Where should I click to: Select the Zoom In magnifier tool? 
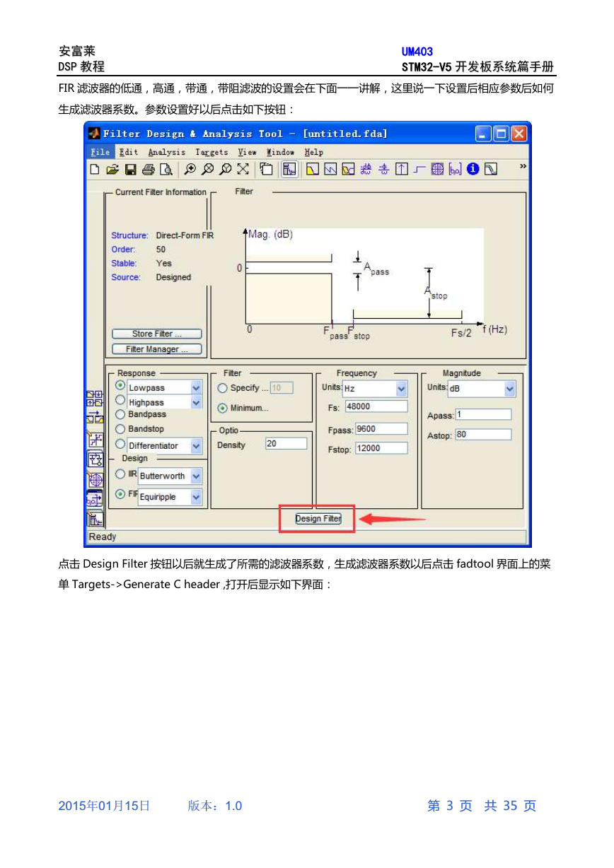click(x=190, y=169)
